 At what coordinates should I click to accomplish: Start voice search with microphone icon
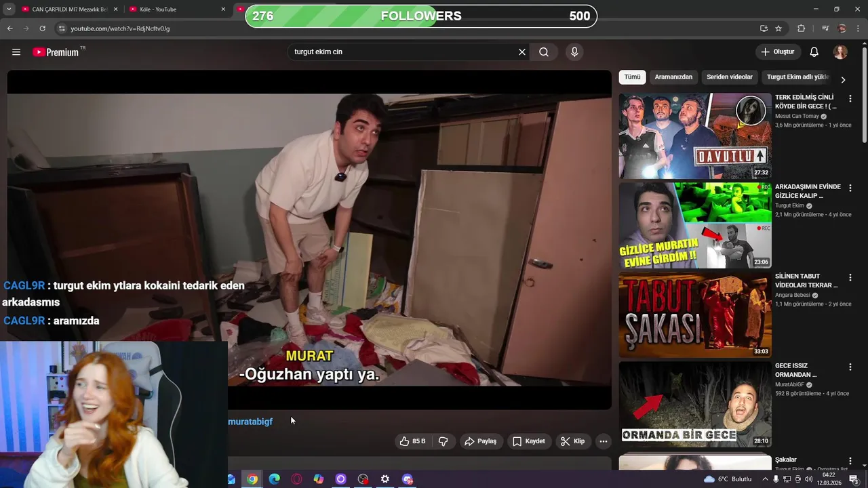click(574, 52)
